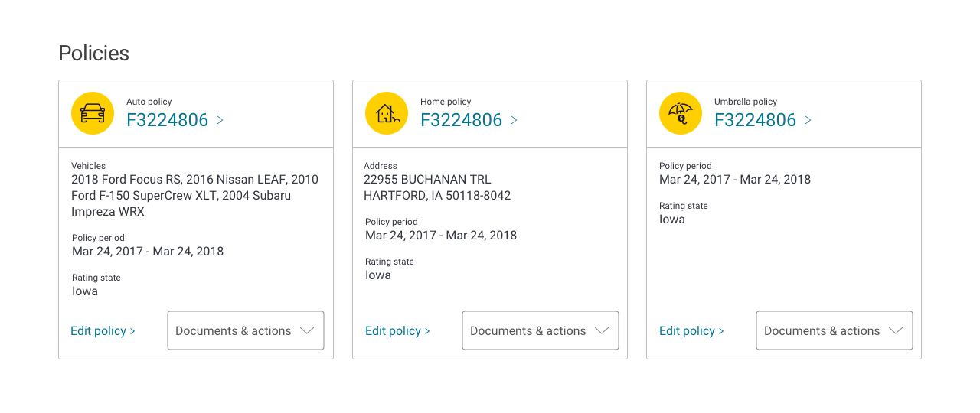980x413 pixels.
Task: Click the Policies page heading
Action: [x=93, y=53]
